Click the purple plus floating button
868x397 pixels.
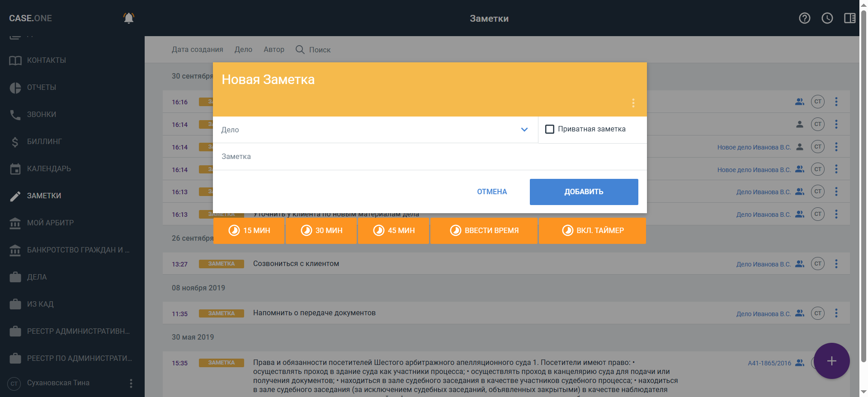(x=831, y=361)
